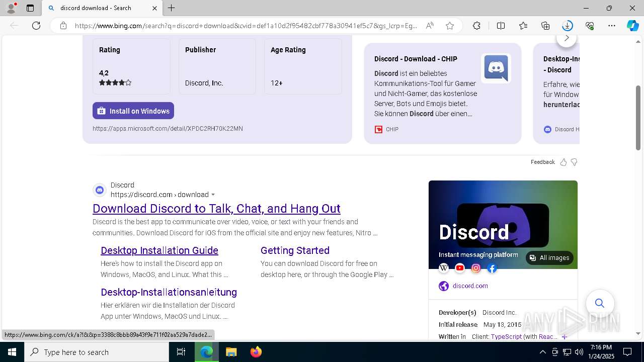Image resolution: width=644 pixels, height=362 pixels.
Task: Open Browser essentials heart icon
Action: coord(590,26)
